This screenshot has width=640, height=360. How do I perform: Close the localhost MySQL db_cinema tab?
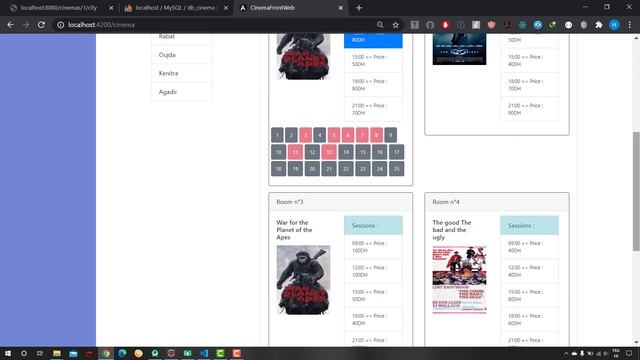(226, 8)
